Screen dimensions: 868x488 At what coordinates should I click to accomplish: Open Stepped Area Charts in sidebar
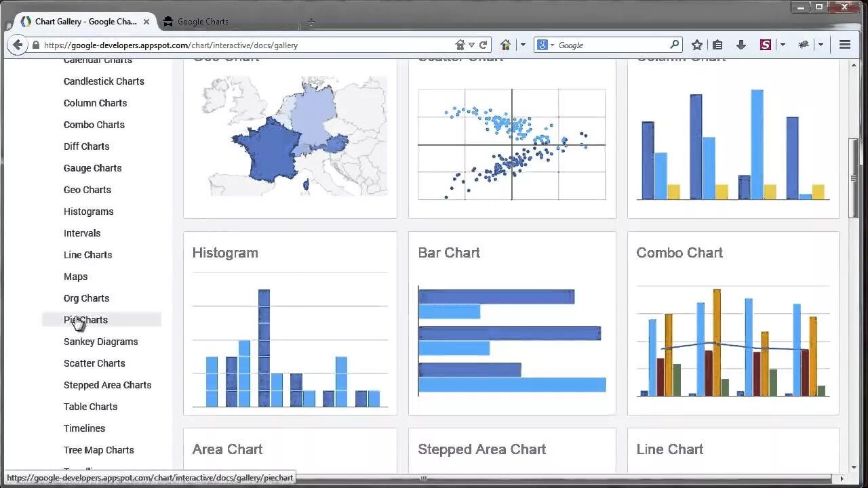107,385
